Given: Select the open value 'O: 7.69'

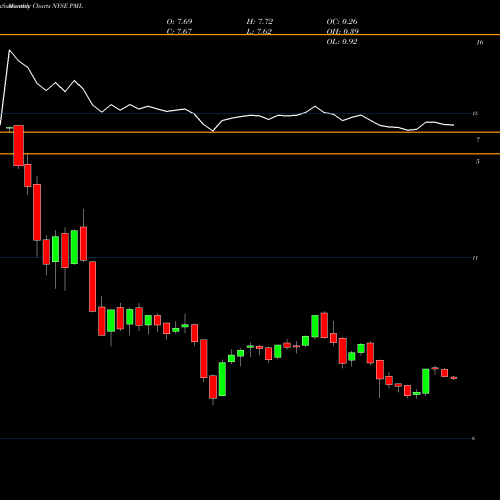Looking at the screenshot, I should coord(179,21).
